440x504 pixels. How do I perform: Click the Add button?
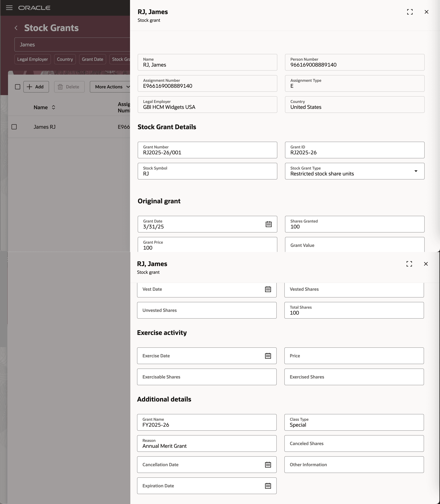[36, 87]
